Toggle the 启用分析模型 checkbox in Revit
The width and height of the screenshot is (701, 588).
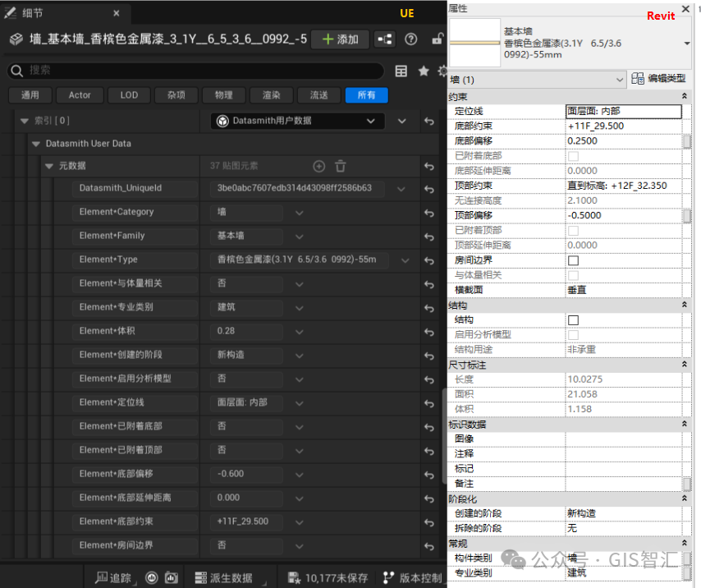point(573,335)
